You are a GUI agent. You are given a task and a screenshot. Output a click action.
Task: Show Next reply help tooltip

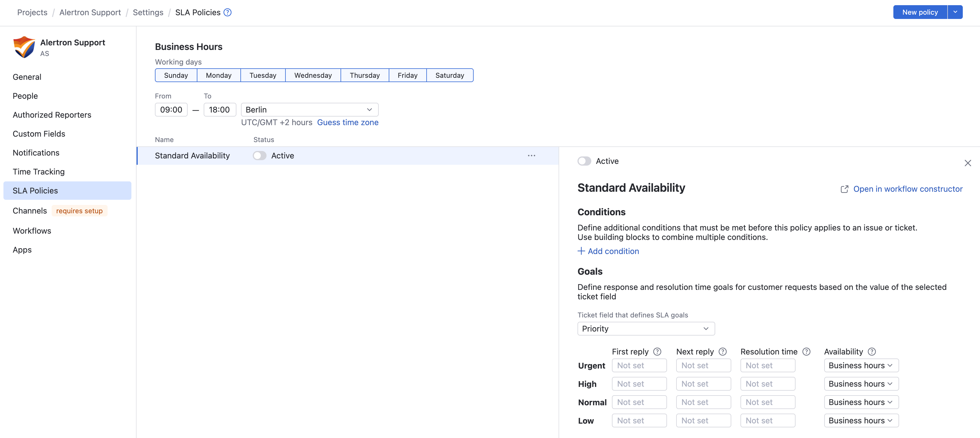722,352
